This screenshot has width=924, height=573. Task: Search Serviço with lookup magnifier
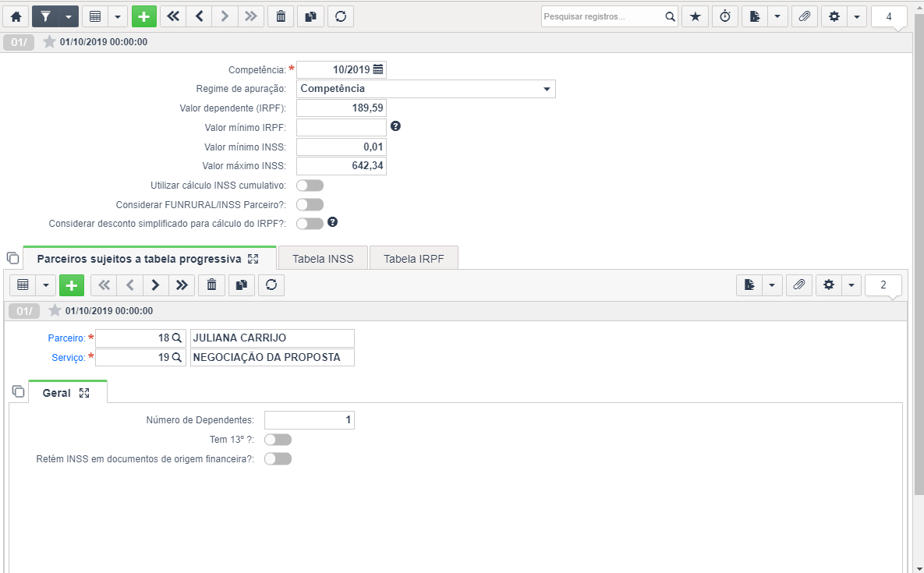[177, 358]
